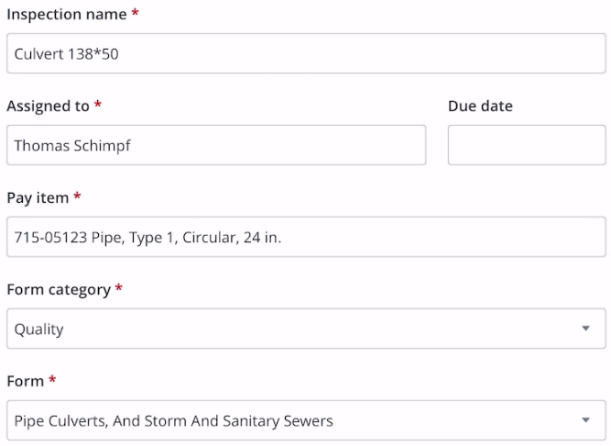Click the "Form" field label
The image size is (611, 446).
(x=25, y=381)
